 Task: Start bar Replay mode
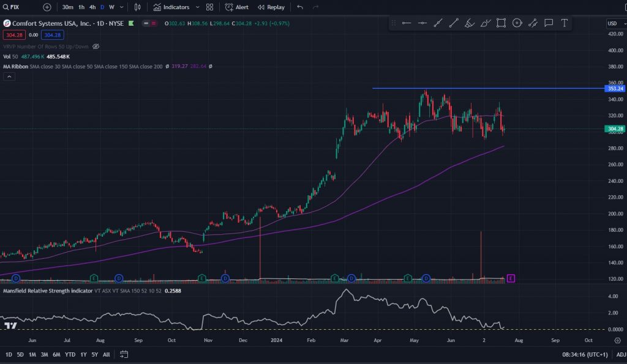click(x=271, y=7)
